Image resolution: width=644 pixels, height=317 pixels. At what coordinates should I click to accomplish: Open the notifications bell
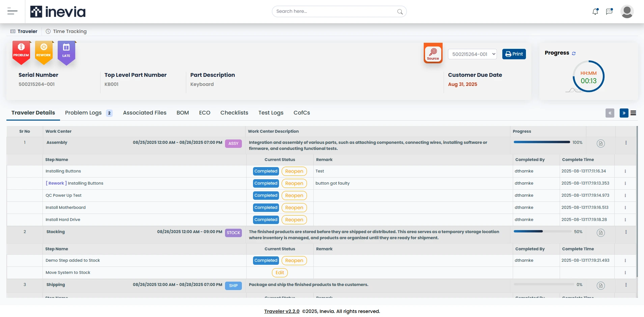(595, 11)
